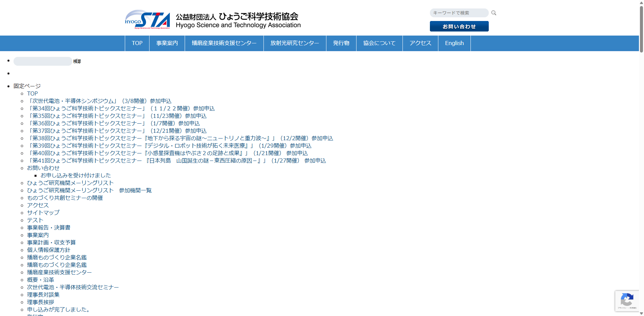Click the scrollbar up arrow
Viewport: 644px width, 316px height.
coord(641,3)
